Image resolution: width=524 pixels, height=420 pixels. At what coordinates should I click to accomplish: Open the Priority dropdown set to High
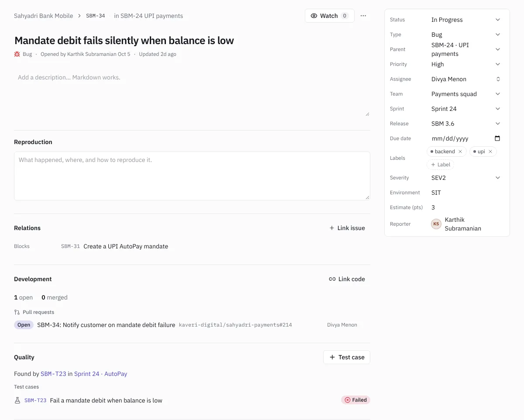466,64
